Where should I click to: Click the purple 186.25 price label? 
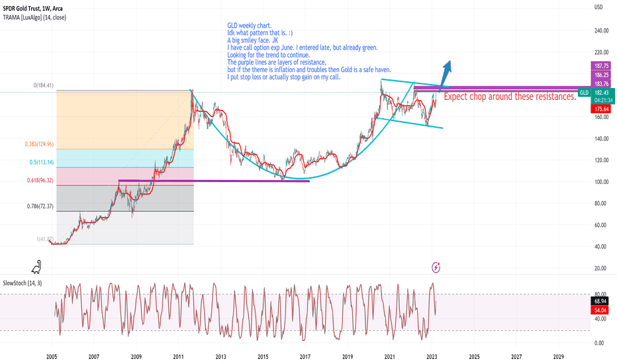(601, 75)
